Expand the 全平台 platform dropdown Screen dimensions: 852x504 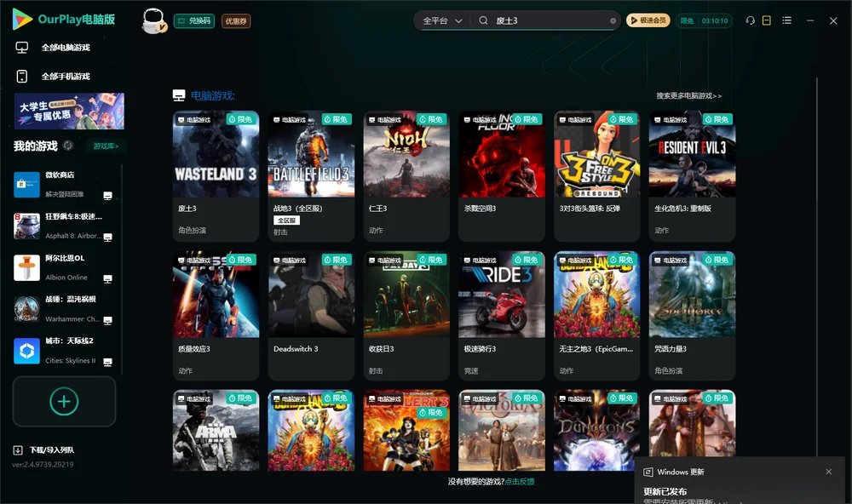[x=442, y=20]
